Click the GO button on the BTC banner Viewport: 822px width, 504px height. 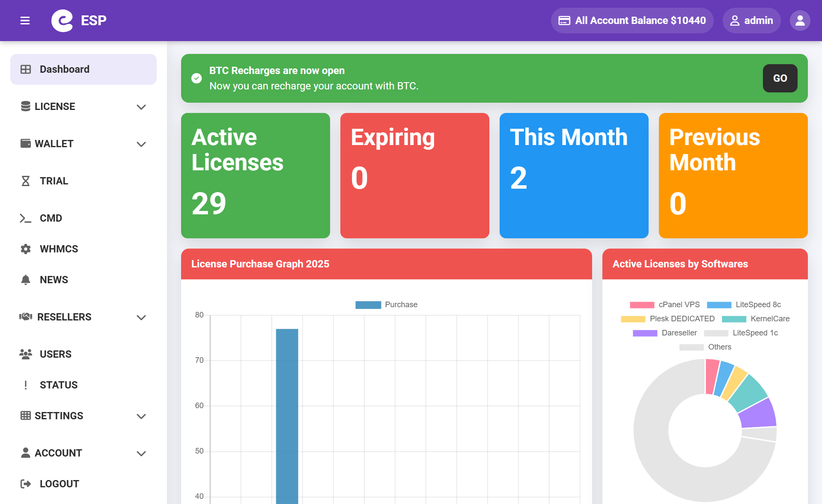(780, 78)
